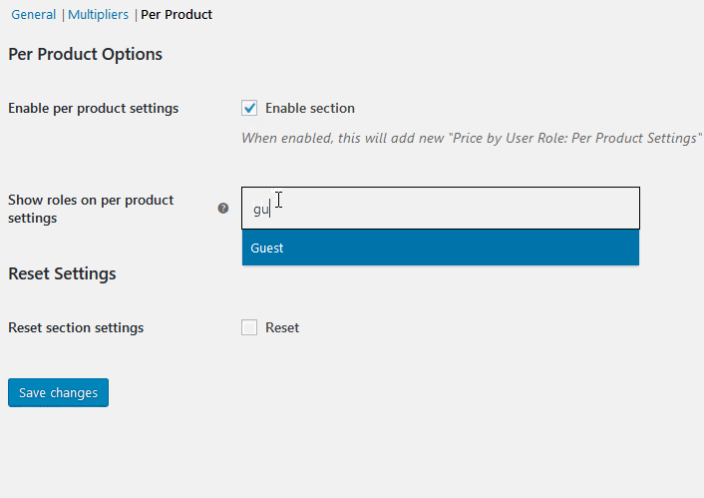This screenshot has height=498, width=704.
Task: Click the 'Show roles on per product settings' label
Action: (91, 209)
